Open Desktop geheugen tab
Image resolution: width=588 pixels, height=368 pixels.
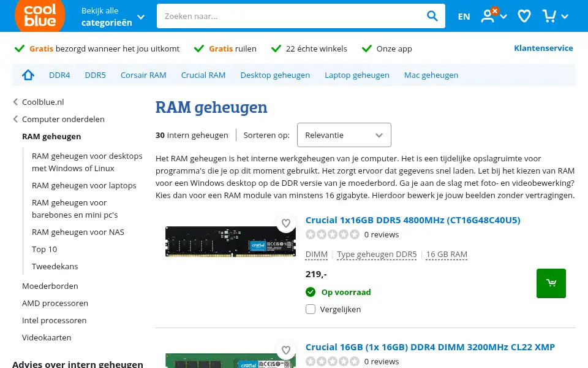275,75
